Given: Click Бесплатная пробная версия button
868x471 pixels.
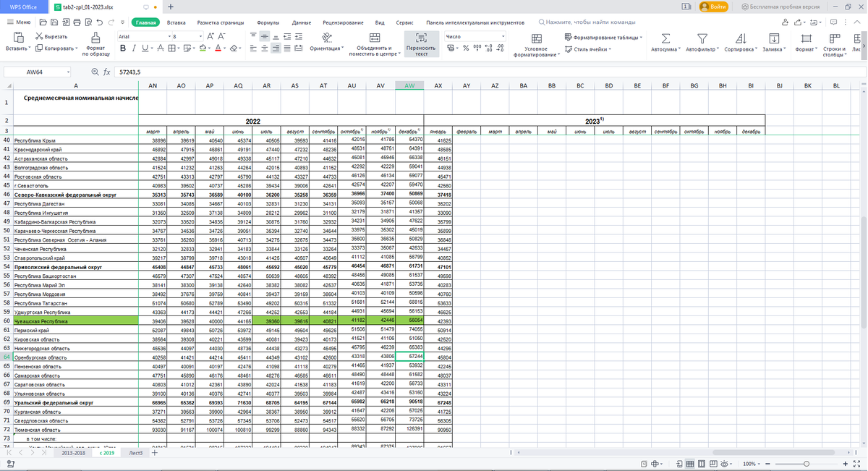Looking at the screenshot, I should [781, 7].
